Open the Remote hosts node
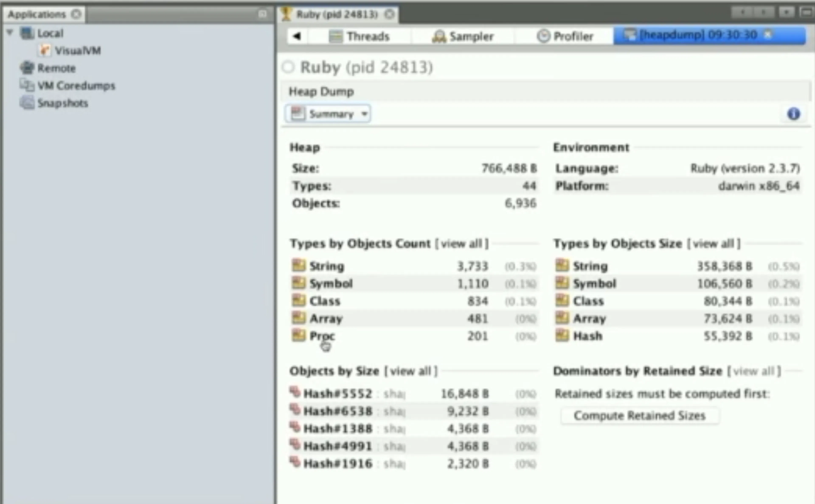 56,68
